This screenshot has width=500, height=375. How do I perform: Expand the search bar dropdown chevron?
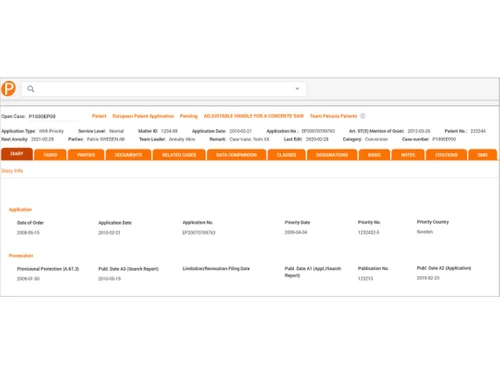(297, 89)
